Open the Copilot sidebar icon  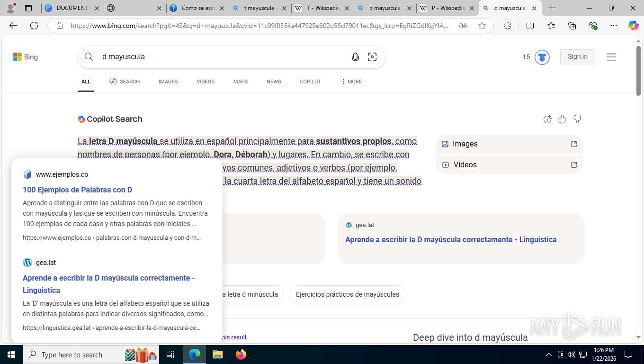click(x=634, y=26)
